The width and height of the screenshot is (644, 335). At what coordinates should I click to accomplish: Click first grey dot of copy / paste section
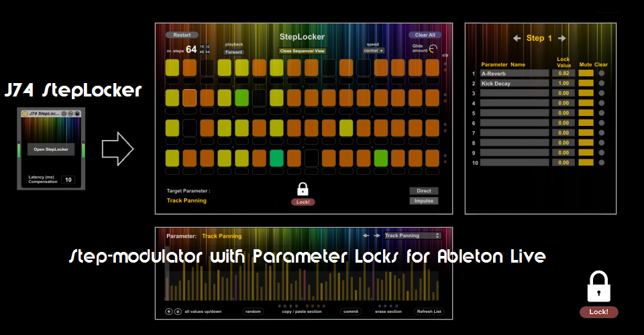pyautogui.click(x=280, y=306)
